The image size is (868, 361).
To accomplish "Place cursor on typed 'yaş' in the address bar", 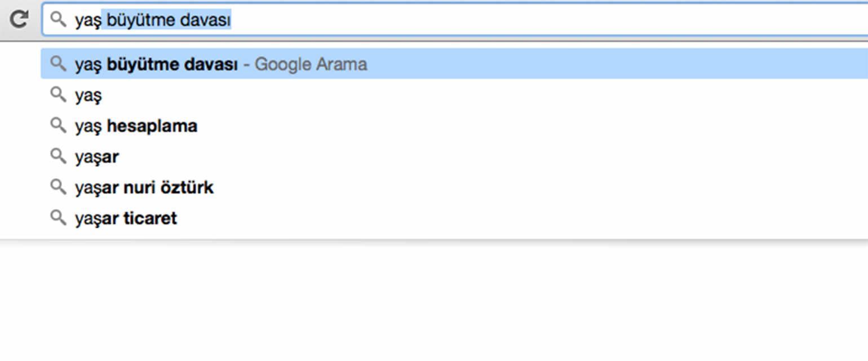I will (88, 21).
